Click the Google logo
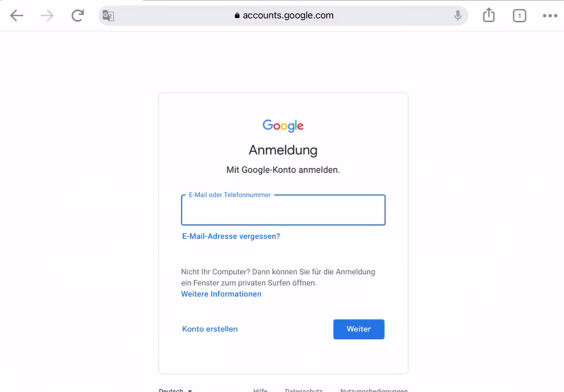 pyautogui.click(x=283, y=126)
